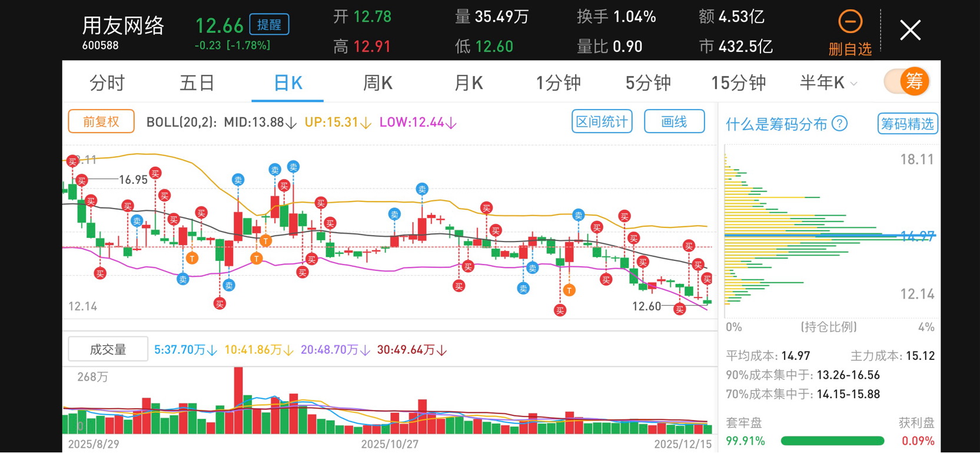Select the 月K tab
This screenshot has height=453, width=980.
tap(469, 83)
